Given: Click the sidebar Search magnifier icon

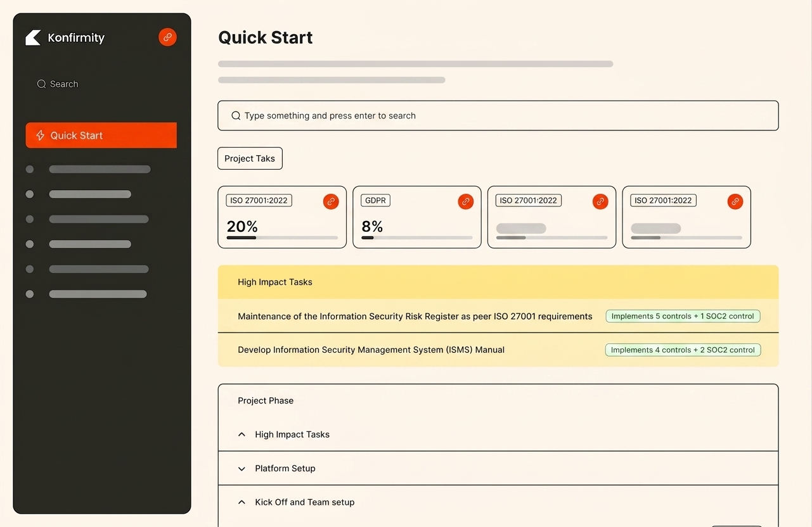Looking at the screenshot, I should pos(41,84).
